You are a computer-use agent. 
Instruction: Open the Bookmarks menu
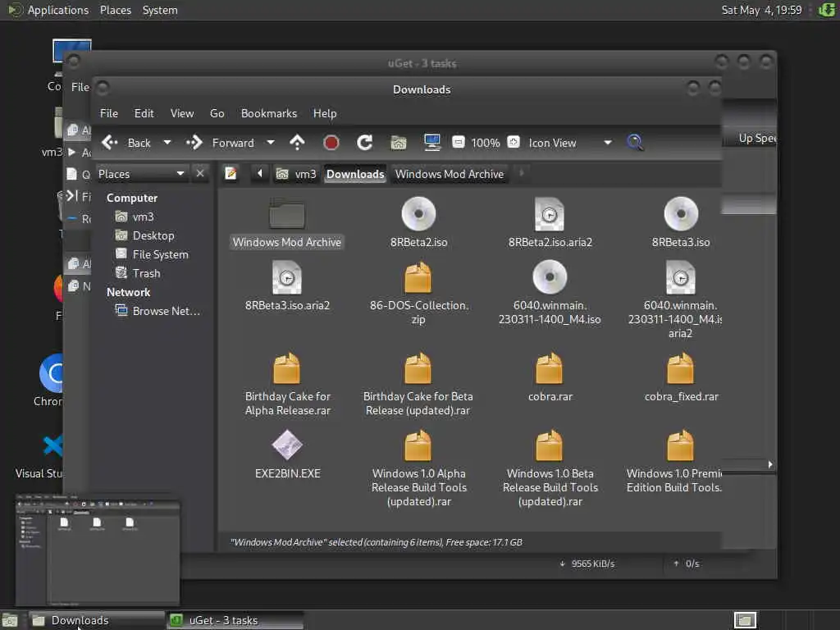click(269, 113)
